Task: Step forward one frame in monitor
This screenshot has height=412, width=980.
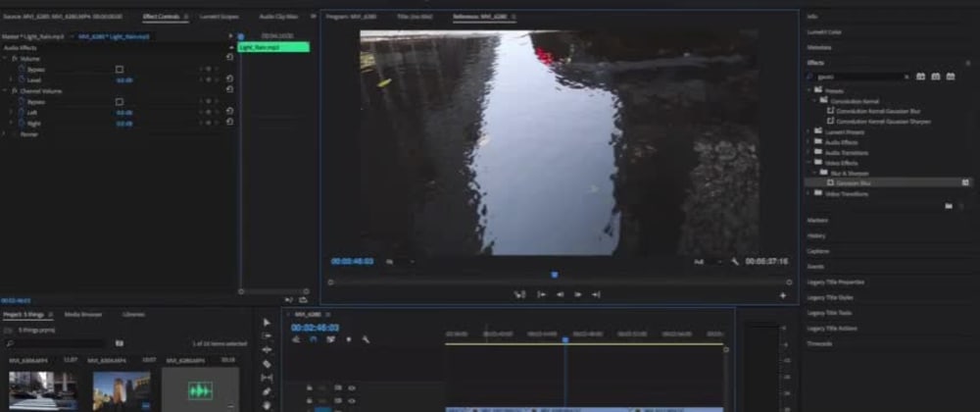Action: coord(578,294)
